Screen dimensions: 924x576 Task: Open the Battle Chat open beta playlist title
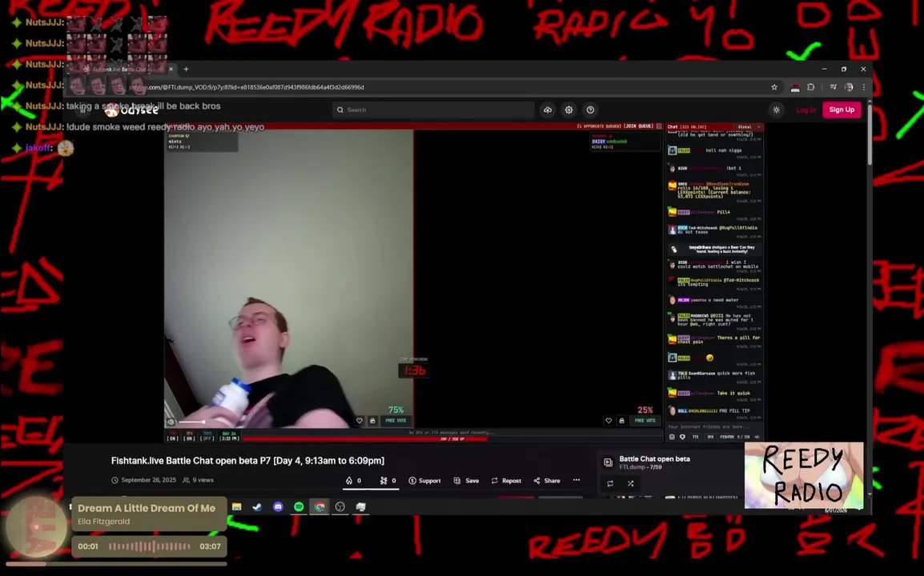pos(654,458)
